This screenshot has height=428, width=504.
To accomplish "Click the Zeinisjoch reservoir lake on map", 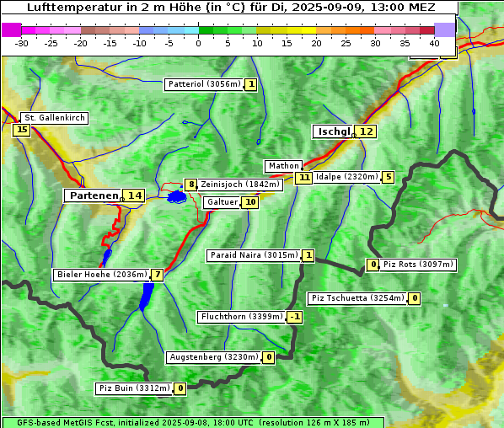I will tap(176, 197).
